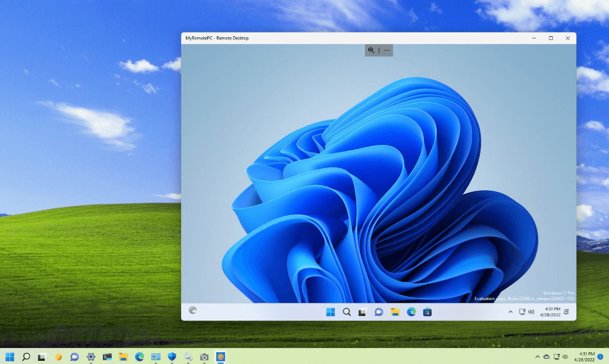This screenshot has height=364, width=609.
Task: Open File Explorer on the remote taskbar
Action: point(395,312)
